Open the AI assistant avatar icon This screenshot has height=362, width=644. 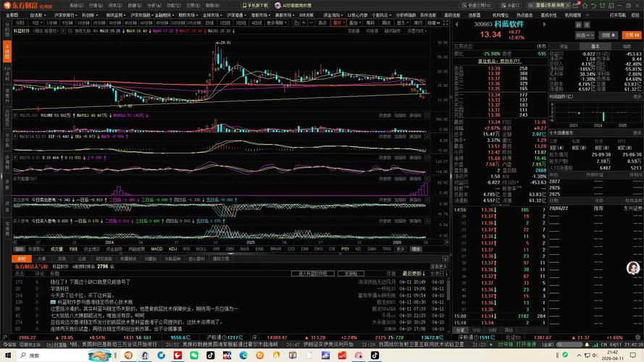click(633, 268)
